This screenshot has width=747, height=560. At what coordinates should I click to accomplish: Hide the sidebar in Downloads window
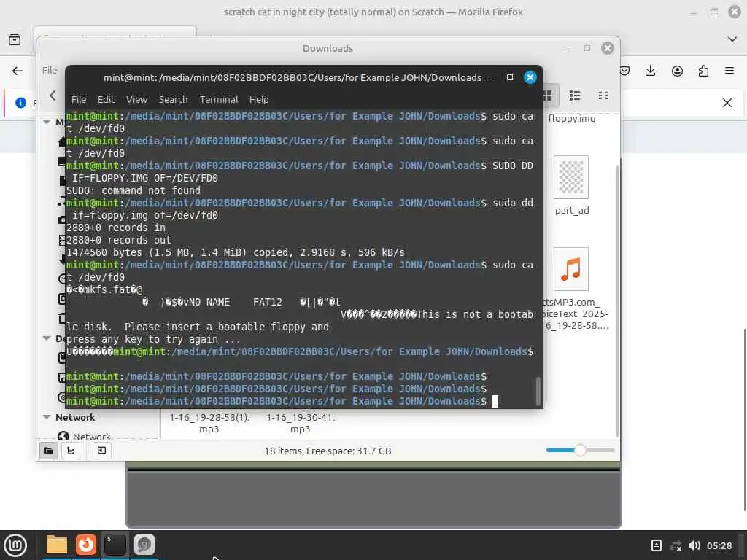pyautogui.click(x=101, y=451)
